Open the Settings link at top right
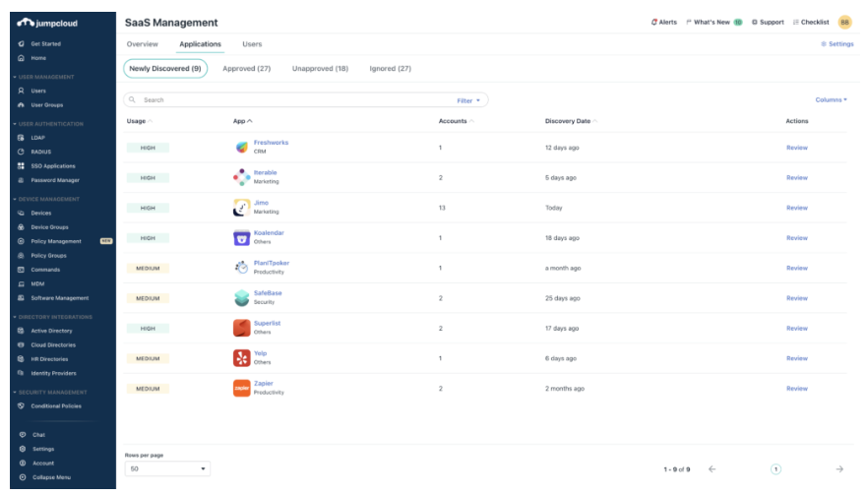Screen dimensions: 868x496 point(837,44)
